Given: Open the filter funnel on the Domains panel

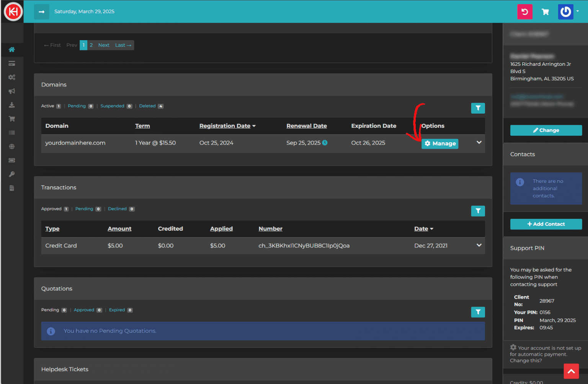Looking at the screenshot, I should [x=478, y=108].
